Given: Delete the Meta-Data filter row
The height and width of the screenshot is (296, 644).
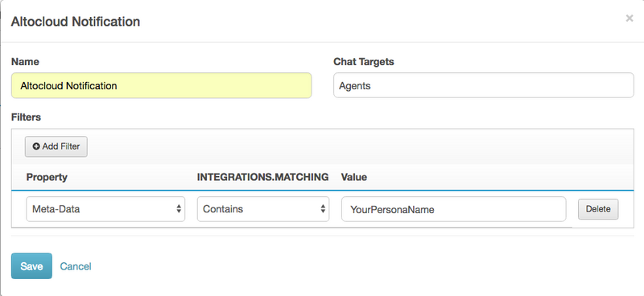Looking at the screenshot, I should 598,209.
